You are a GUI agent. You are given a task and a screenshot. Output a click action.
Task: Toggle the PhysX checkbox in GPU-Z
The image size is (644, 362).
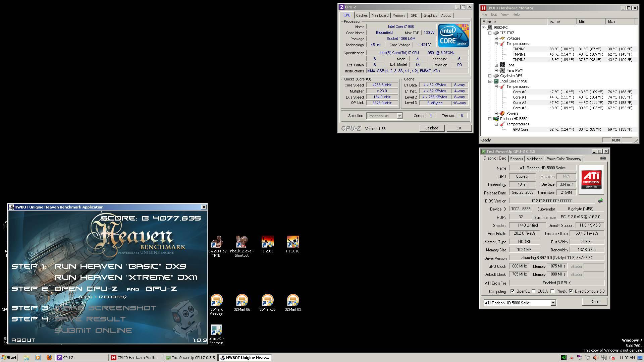click(553, 291)
